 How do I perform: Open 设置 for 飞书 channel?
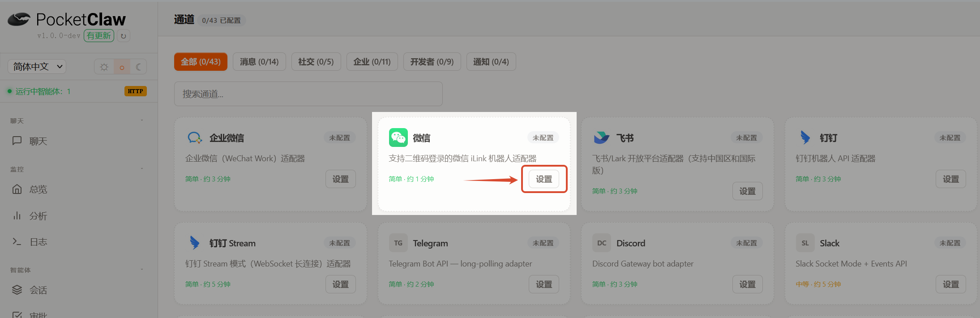point(748,191)
